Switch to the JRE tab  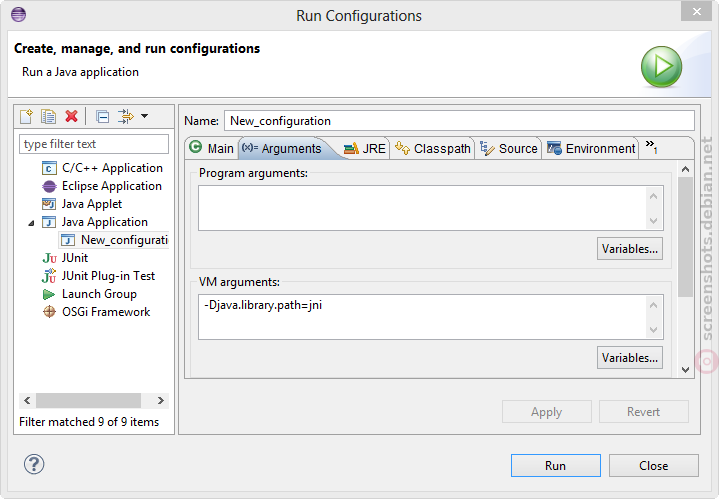[365, 149]
